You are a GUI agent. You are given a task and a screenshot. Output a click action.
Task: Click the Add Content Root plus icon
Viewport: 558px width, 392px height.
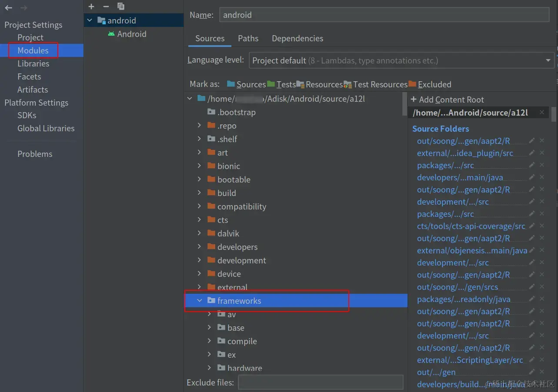(414, 100)
